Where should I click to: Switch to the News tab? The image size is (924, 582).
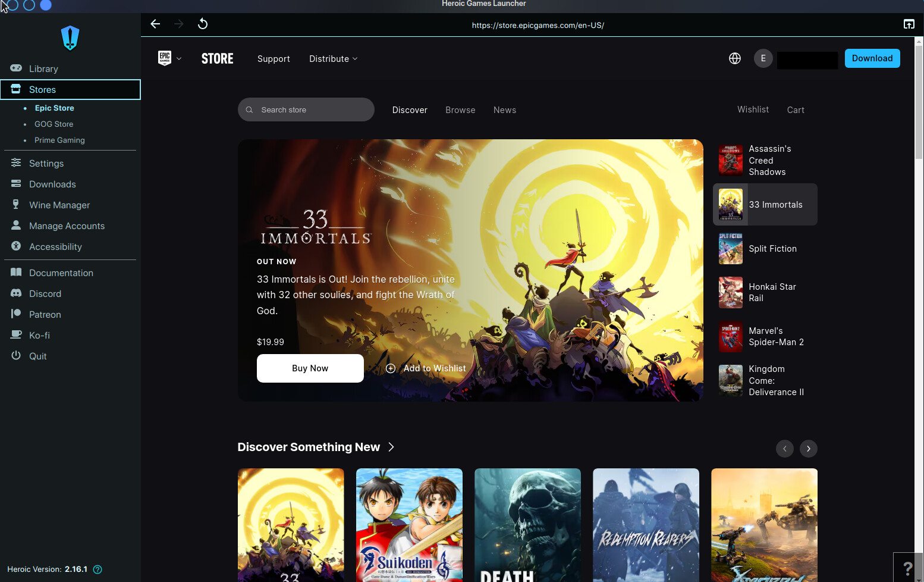(505, 110)
